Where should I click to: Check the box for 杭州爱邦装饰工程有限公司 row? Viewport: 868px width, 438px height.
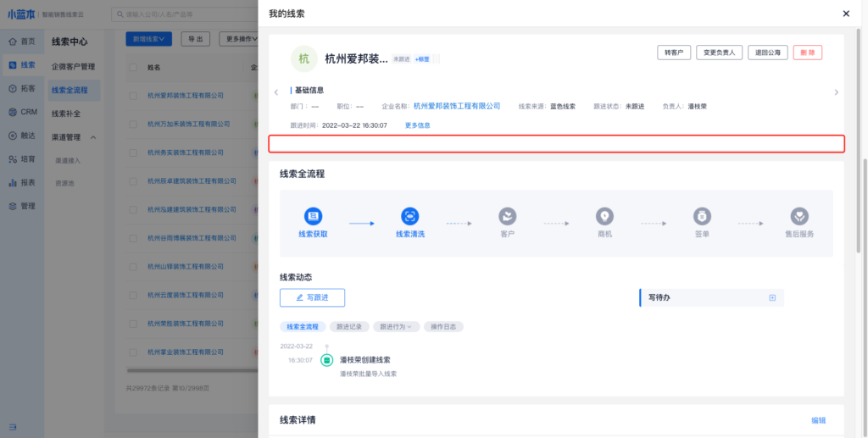(x=133, y=96)
